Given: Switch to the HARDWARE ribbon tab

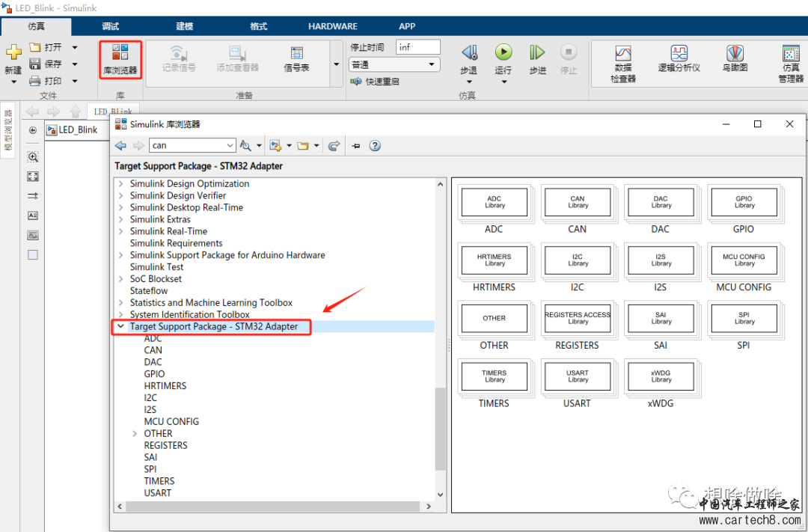Looking at the screenshot, I should click(333, 26).
